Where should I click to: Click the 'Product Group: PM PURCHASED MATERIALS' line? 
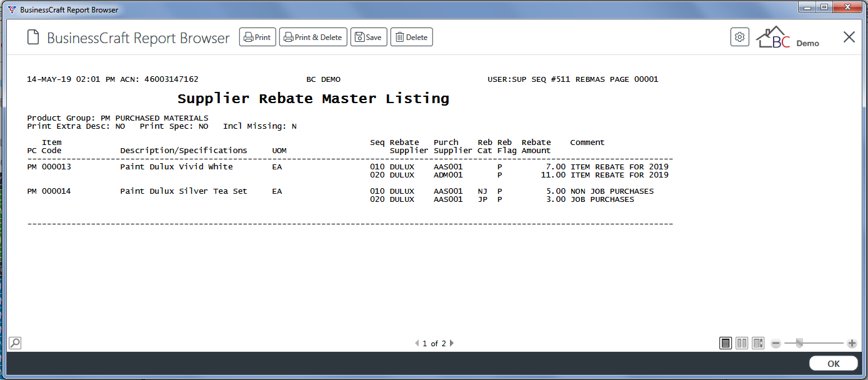pyautogui.click(x=117, y=118)
